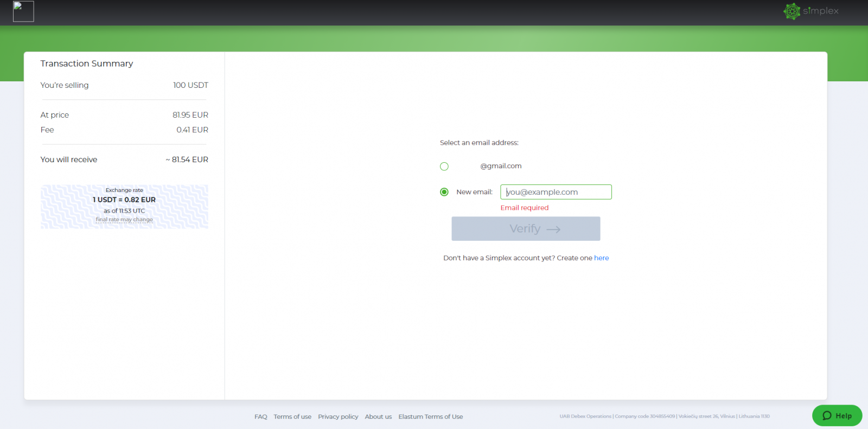Click the chat bubble icon in Help
This screenshot has width=868, height=429.
point(827,415)
